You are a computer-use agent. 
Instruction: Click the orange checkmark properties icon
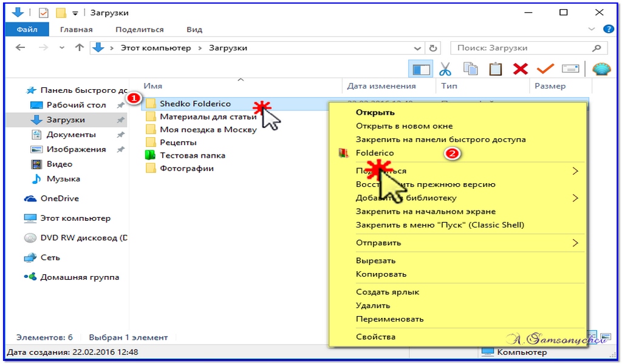(x=545, y=69)
